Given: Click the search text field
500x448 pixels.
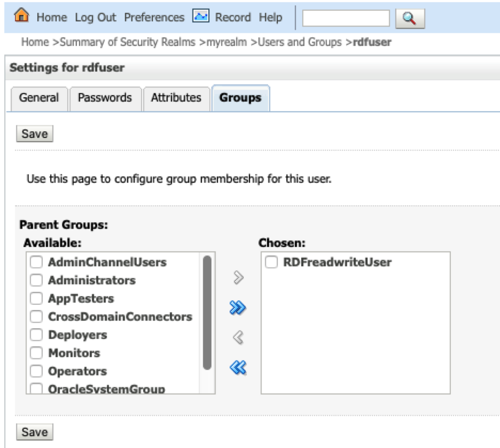Looking at the screenshot, I should 346,18.
